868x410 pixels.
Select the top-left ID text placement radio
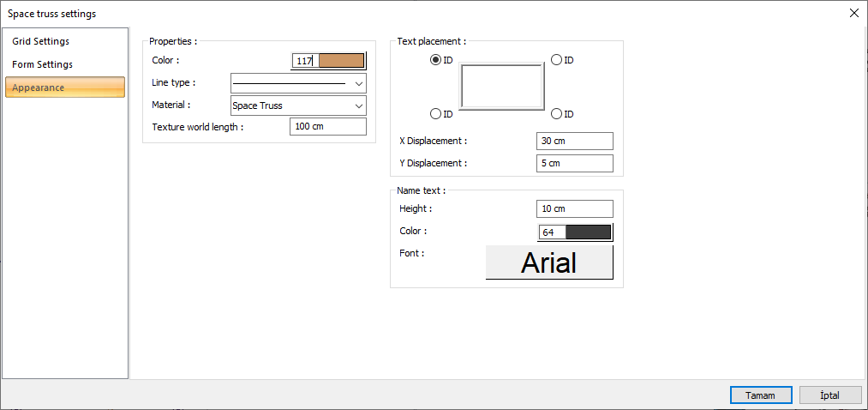coord(435,60)
